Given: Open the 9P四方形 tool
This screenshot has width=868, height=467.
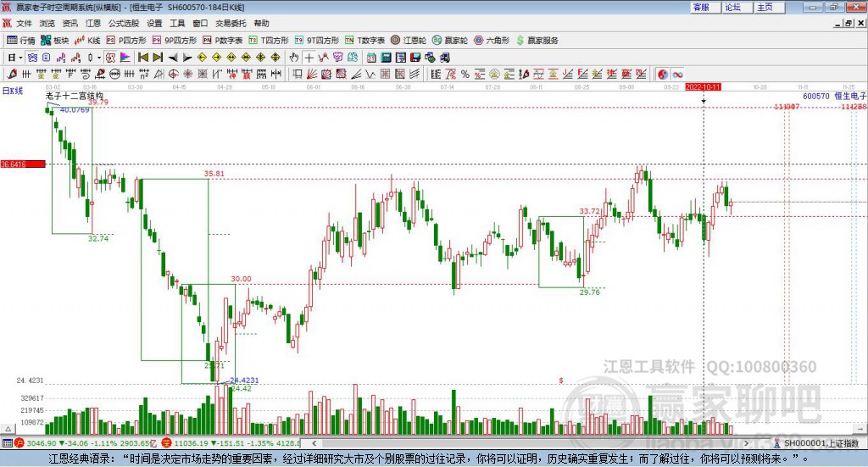Looking at the screenshot, I should click(x=175, y=41).
